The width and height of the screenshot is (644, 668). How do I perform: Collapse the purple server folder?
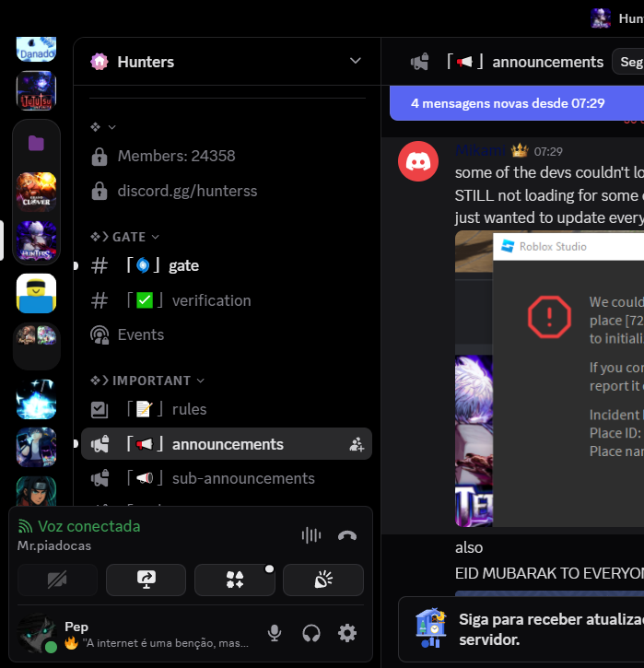pos(36,143)
